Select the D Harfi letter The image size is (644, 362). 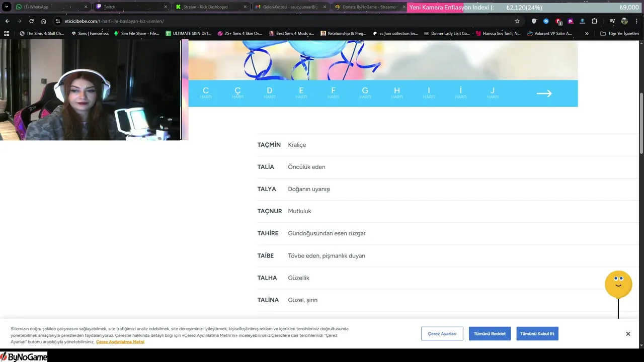(270, 93)
